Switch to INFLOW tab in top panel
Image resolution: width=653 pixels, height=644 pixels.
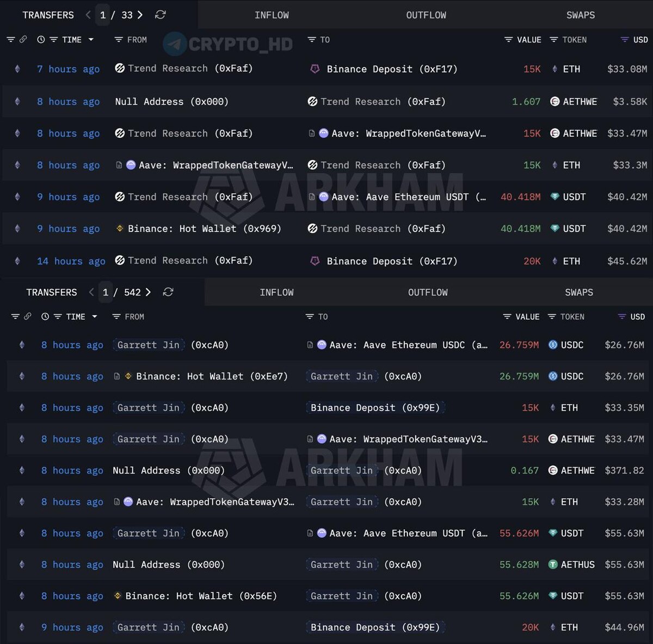[272, 15]
